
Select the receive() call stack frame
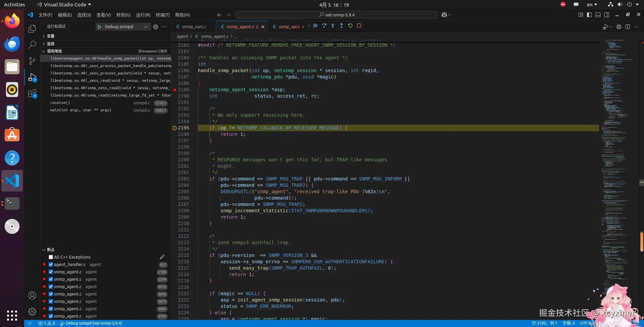106,103
